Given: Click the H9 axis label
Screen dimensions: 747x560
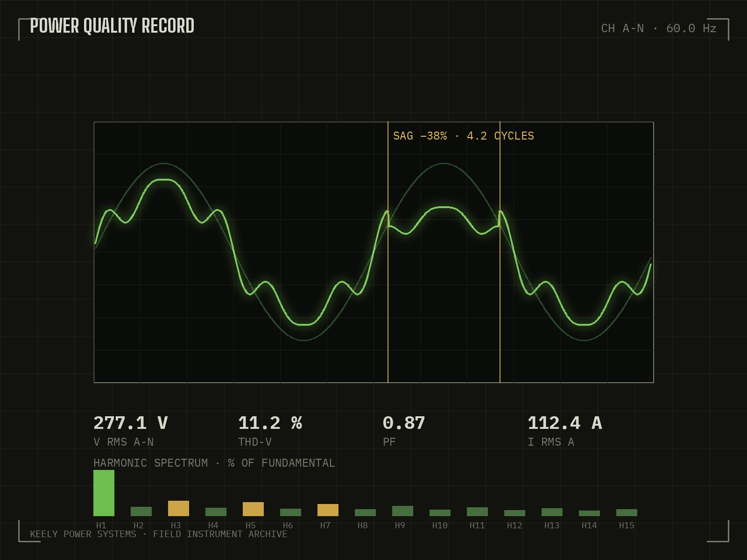Looking at the screenshot, I should (400, 525).
